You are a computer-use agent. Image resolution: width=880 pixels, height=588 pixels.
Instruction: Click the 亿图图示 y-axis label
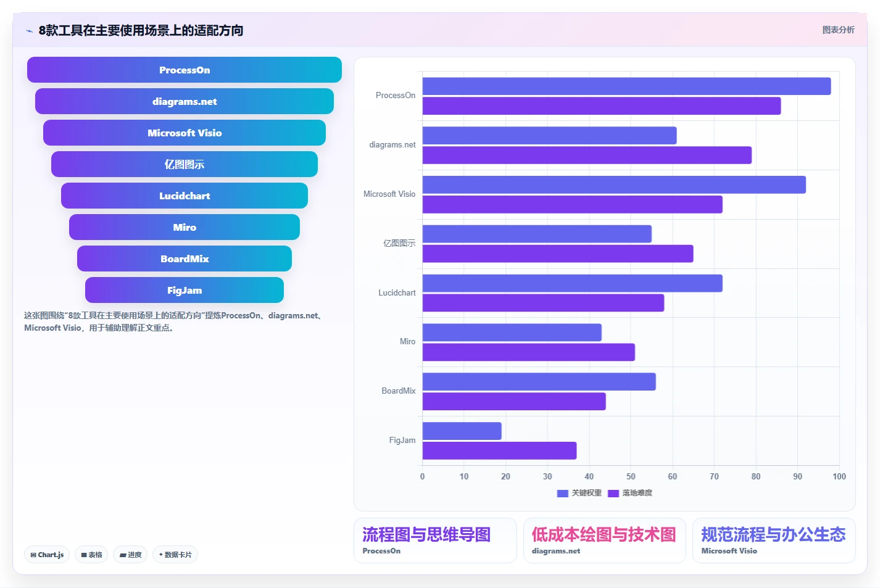399,244
